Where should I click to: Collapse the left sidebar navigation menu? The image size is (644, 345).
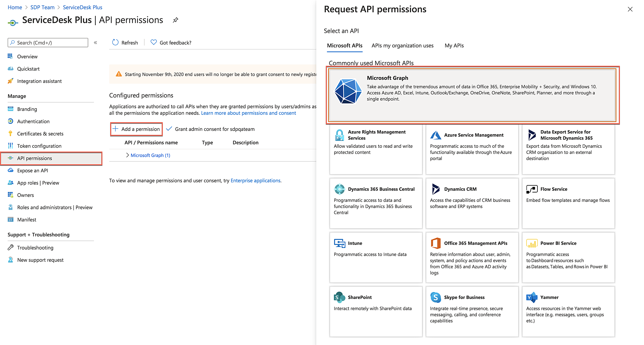coord(96,43)
